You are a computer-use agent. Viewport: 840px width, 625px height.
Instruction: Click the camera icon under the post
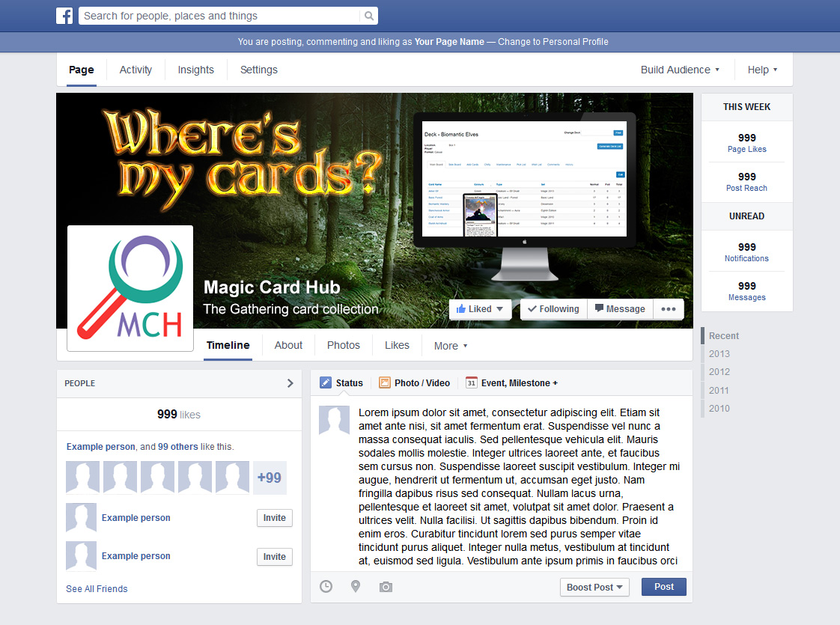[x=386, y=587]
